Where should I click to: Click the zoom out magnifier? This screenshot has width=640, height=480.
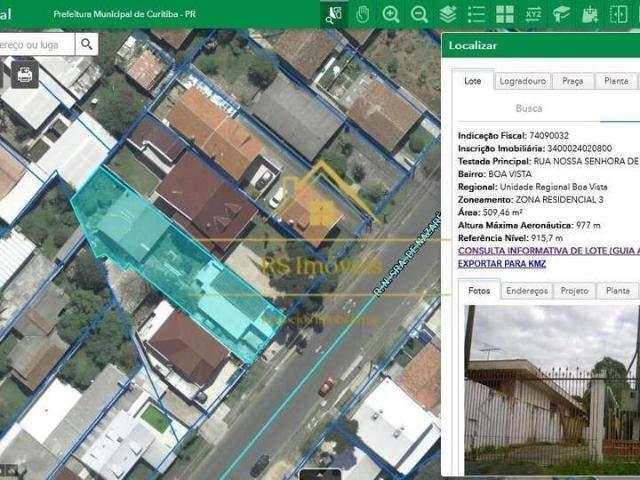419,14
